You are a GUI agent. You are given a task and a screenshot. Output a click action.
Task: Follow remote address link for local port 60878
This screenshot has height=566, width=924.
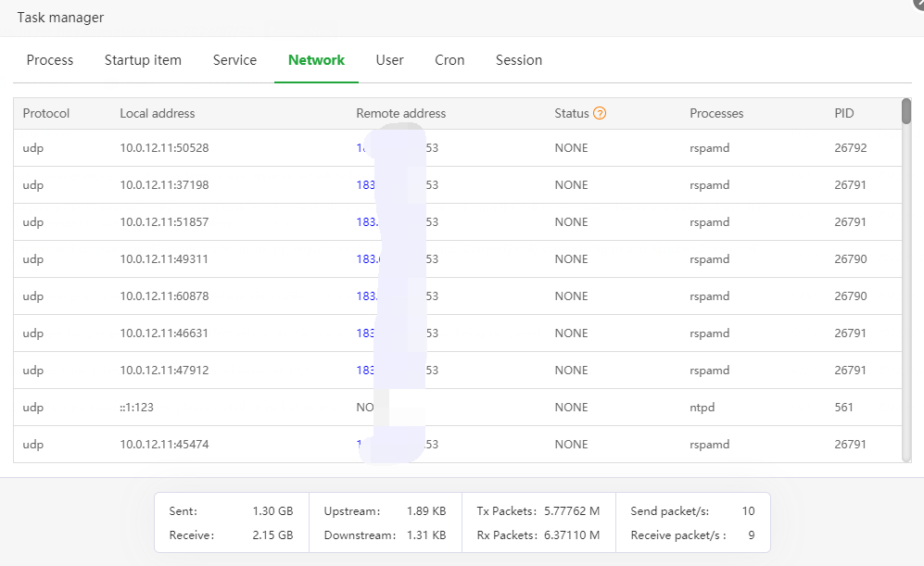tap(366, 296)
